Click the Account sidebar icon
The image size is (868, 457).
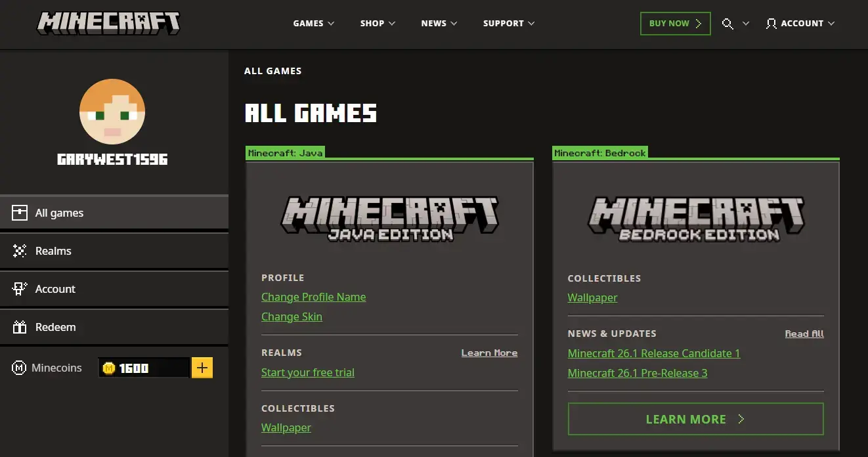(x=20, y=289)
